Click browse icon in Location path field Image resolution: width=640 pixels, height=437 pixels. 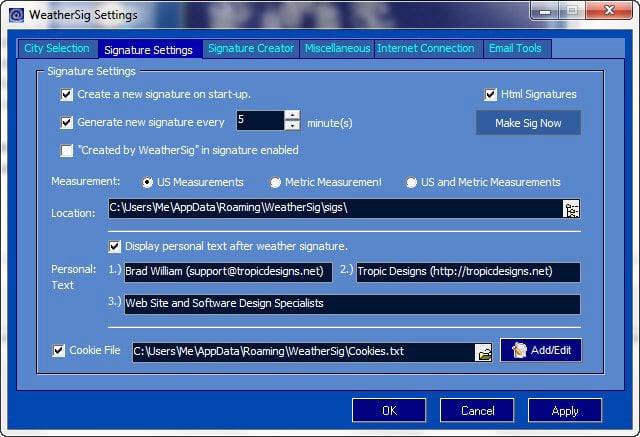(x=571, y=209)
